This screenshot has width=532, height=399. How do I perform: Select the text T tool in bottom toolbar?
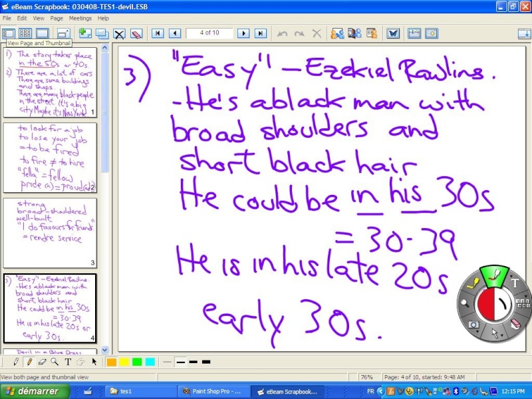68,362
